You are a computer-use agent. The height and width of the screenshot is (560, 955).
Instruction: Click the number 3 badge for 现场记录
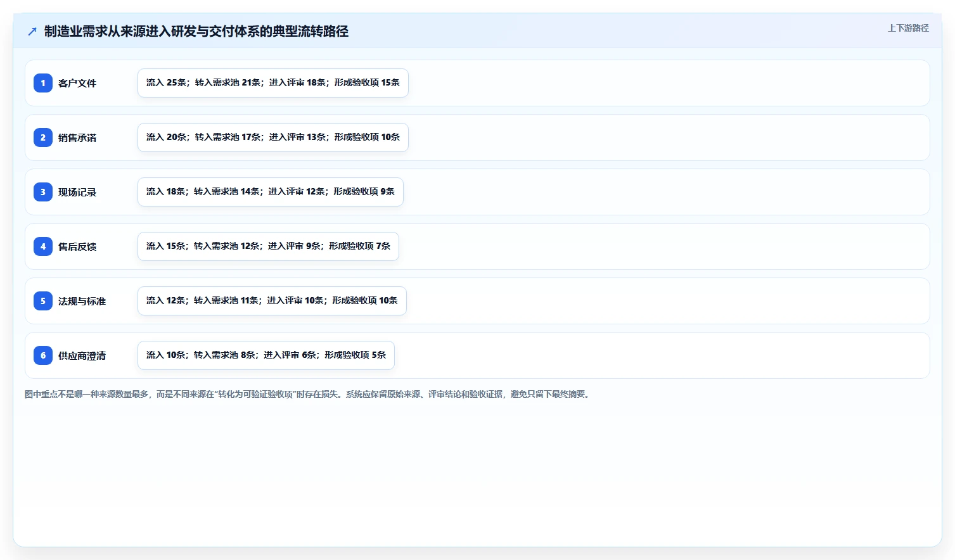click(x=43, y=192)
